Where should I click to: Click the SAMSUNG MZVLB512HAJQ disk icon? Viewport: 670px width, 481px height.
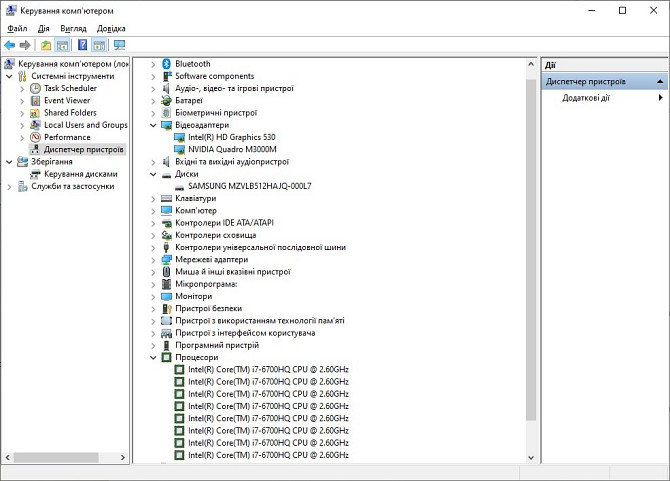[x=179, y=187]
